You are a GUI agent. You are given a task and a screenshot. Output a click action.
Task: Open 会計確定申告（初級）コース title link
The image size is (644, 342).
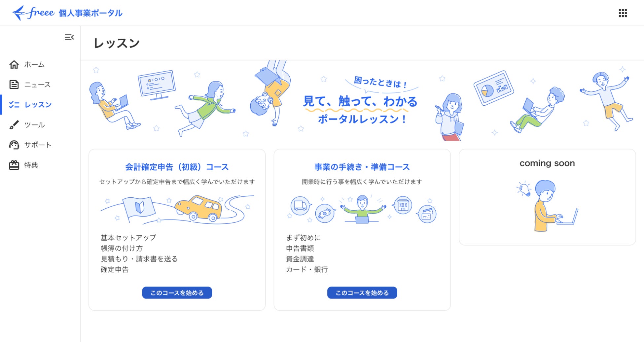177,167
